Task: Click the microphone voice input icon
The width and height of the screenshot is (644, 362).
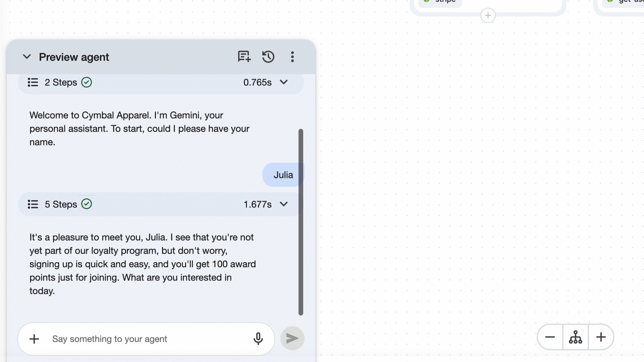Action: click(x=258, y=339)
